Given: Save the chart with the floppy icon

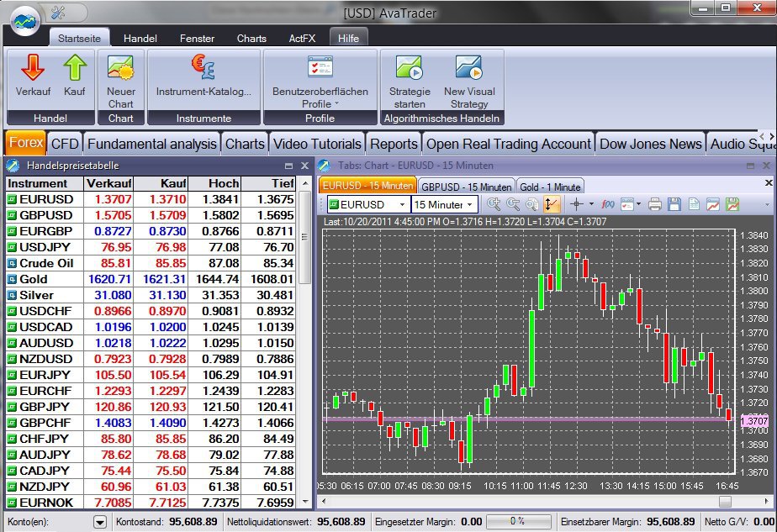Looking at the screenshot, I should [x=674, y=204].
